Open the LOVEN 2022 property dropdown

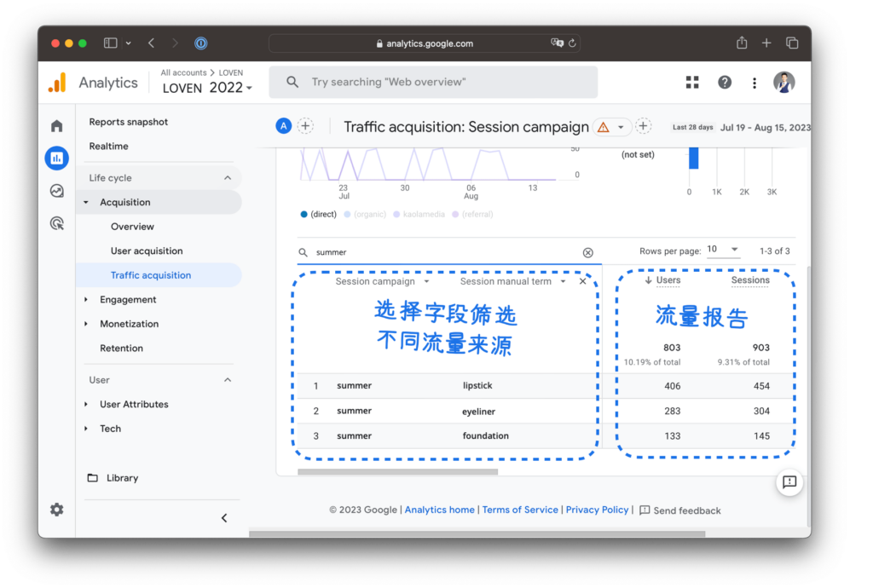point(207,88)
